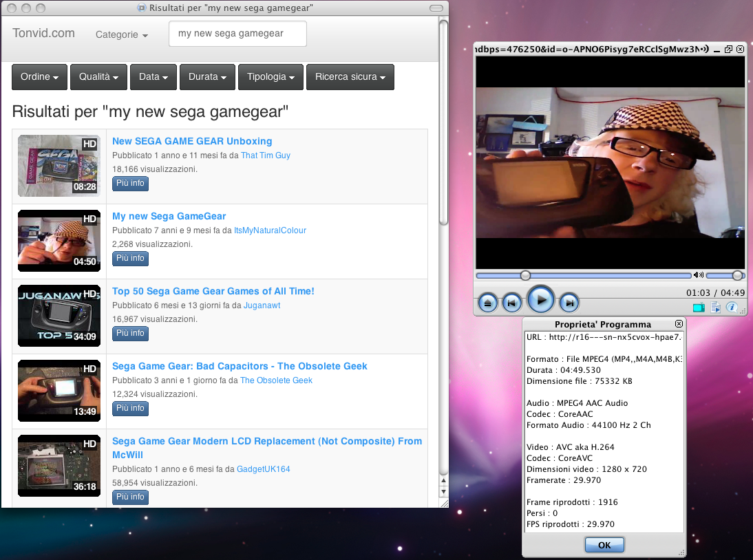Visit The Obsolete Geek channel link
Screen dimensions: 753x560
point(276,380)
